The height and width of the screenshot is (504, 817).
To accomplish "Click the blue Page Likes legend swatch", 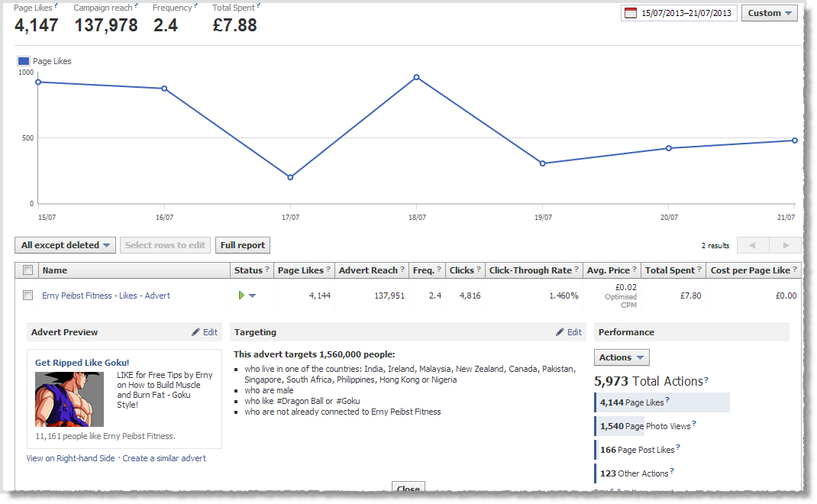I will (23, 61).
